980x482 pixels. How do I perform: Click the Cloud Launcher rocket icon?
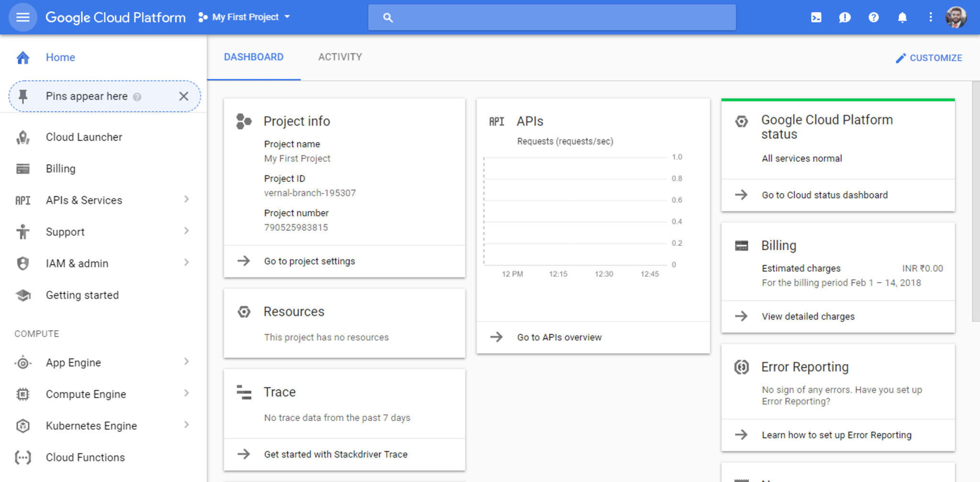tap(23, 137)
